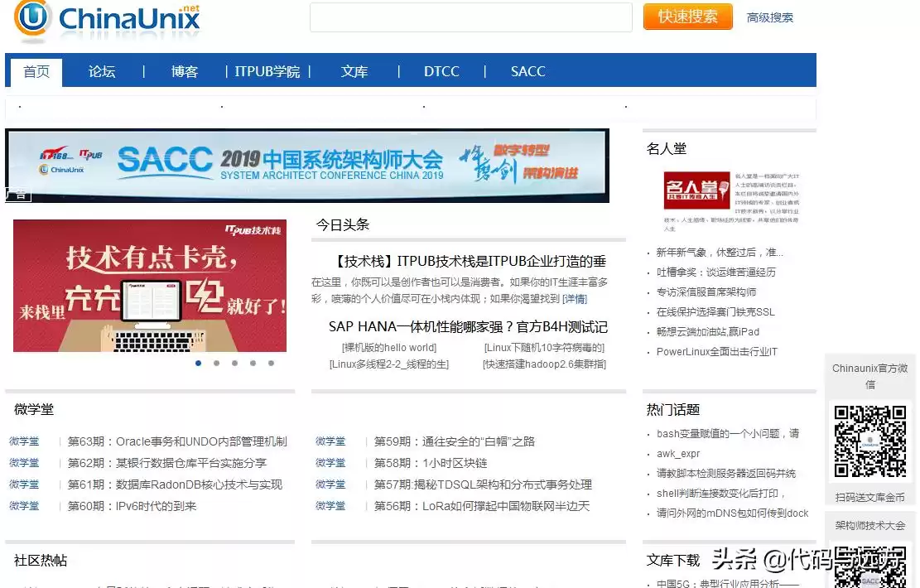920x588 pixels.
Task: Click the 微学堂 icon beside 第63期 Oracle lecture
Action: pyautogui.click(x=24, y=441)
